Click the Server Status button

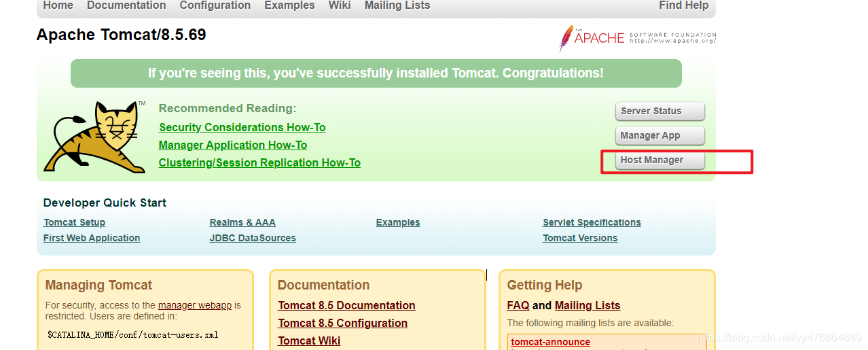coord(659,111)
